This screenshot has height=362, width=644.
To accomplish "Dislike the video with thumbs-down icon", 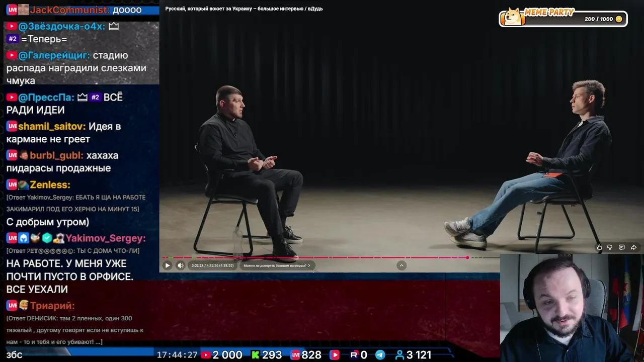I will tap(610, 247).
